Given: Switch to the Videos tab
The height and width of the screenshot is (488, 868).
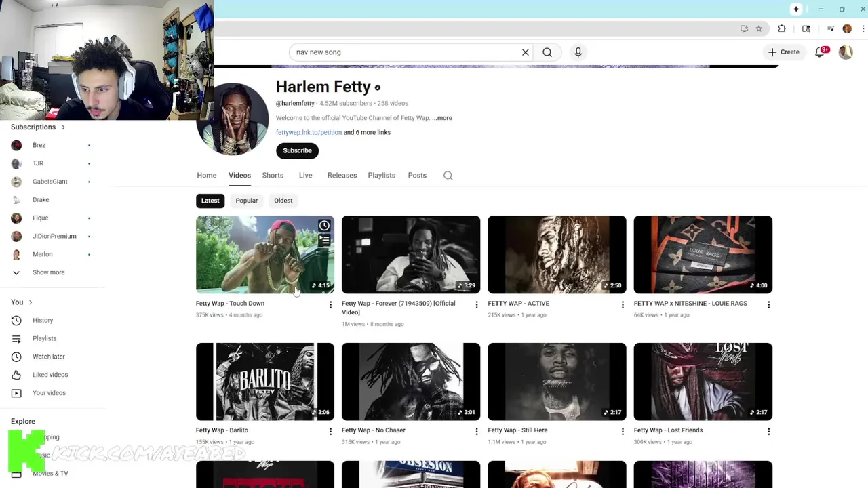Looking at the screenshot, I should [x=239, y=176].
